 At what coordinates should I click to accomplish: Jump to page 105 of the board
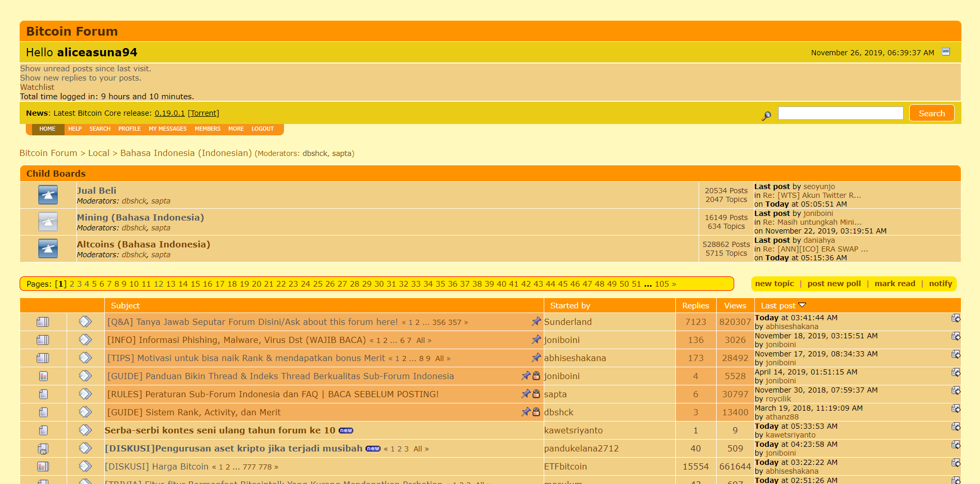(662, 284)
